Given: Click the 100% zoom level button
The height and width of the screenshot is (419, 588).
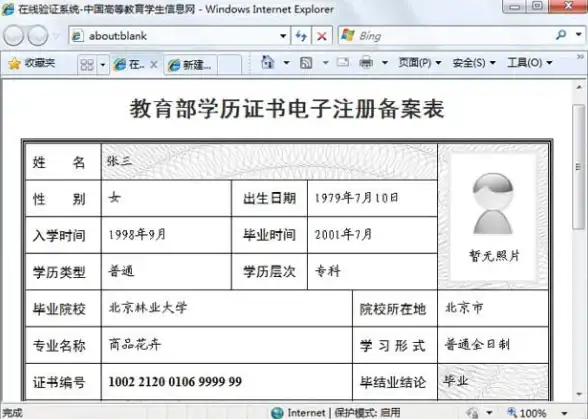Looking at the screenshot, I should point(526,413).
